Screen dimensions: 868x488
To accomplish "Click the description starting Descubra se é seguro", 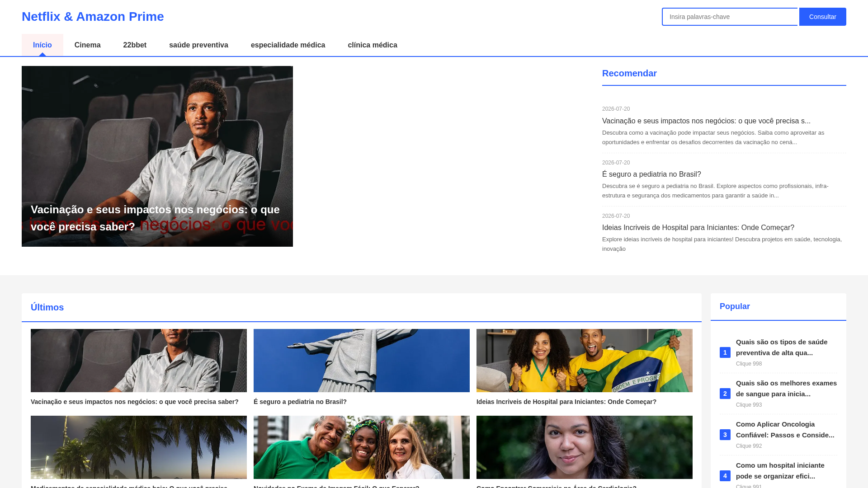I will pos(715,191).
